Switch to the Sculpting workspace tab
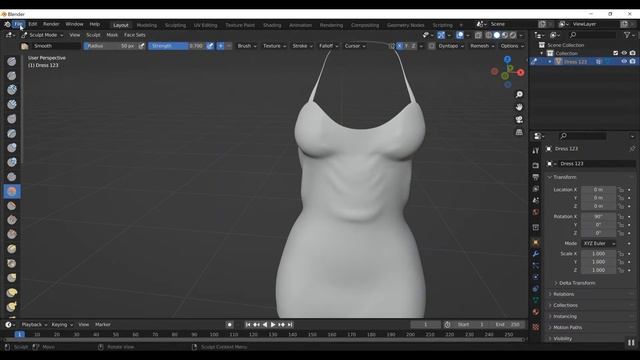This screenshot has height=360, width=640. (175, 25)
